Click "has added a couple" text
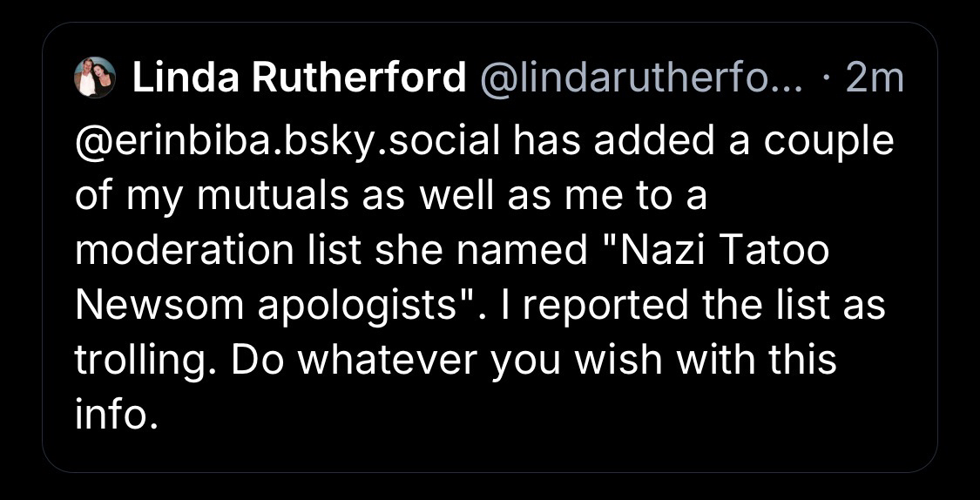The width and height of the screenshot is (980, 500). (703, 142)
